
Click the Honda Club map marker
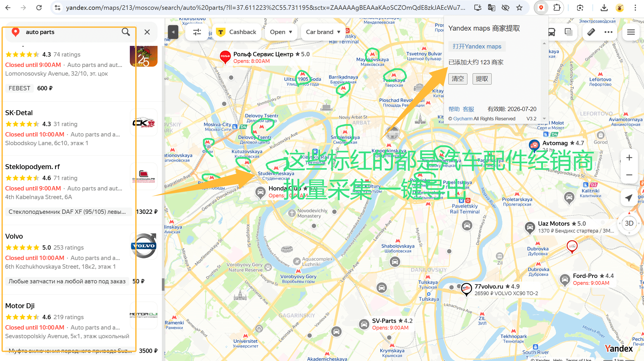tap(260, 192)
